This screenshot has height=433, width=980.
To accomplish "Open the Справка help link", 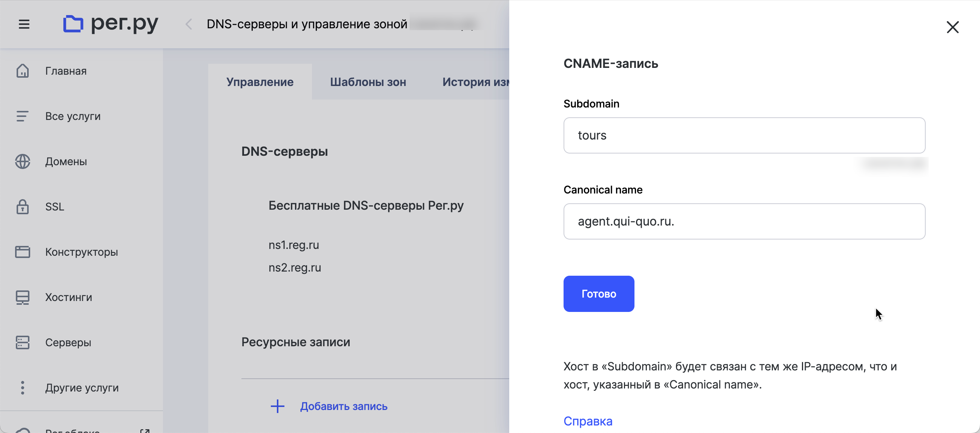I will 587,421.
